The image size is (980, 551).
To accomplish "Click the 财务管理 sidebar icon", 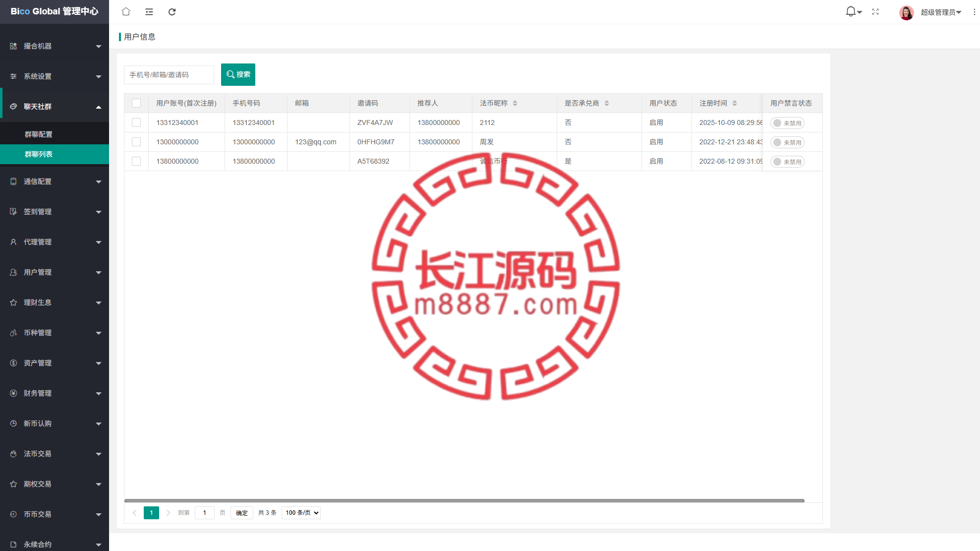I will 13,393.
